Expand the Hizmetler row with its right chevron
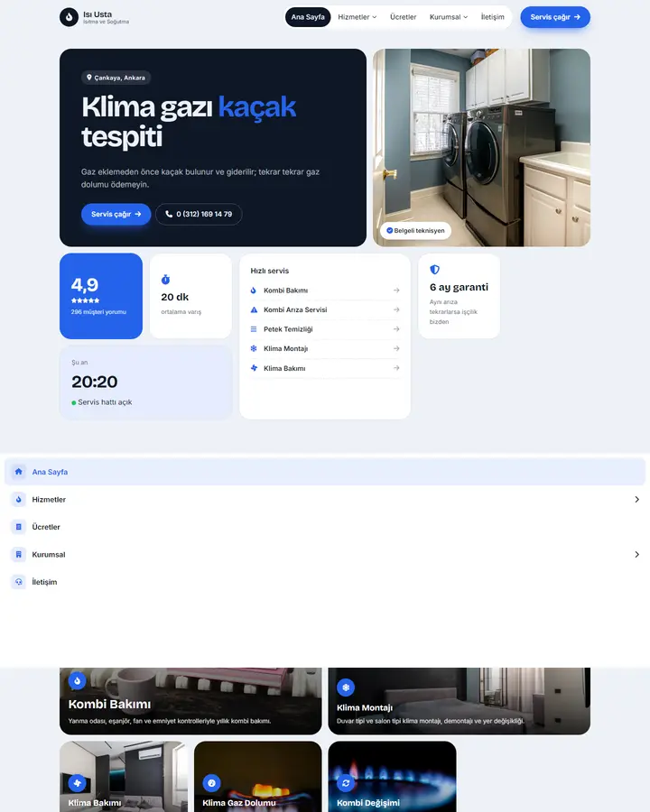This screenshot has height=812, width=650. [x=637, y=499]
